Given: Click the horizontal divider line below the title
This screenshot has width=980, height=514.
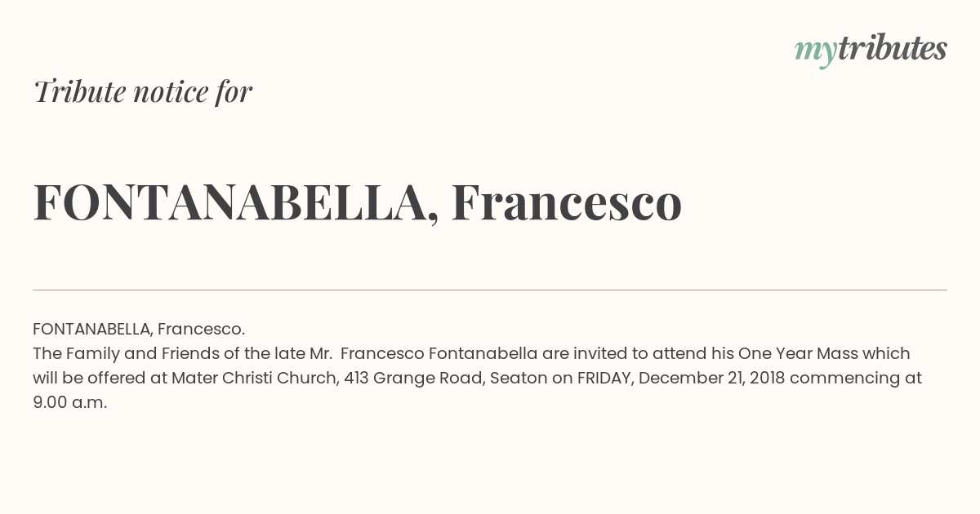Looking at the screenshot, I should click(x=490, y=290).
